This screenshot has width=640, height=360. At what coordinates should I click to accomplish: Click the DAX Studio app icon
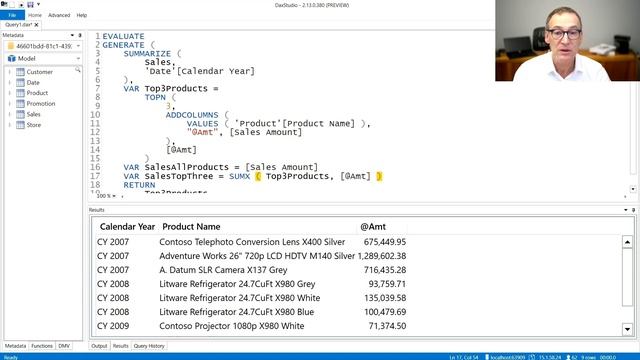(x=4, y=4)
